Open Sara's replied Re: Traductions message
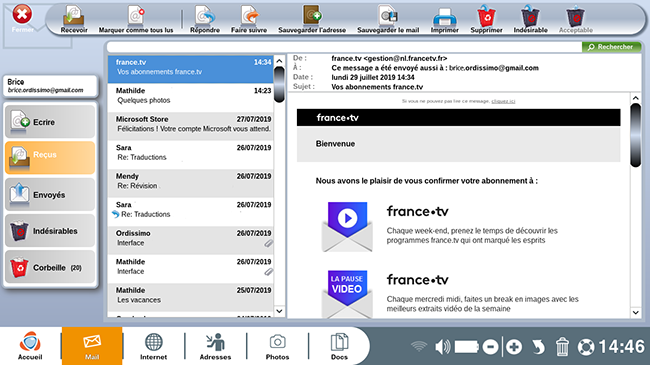The height and width of the screenshot is (365, 650). [x=191, y=212]
